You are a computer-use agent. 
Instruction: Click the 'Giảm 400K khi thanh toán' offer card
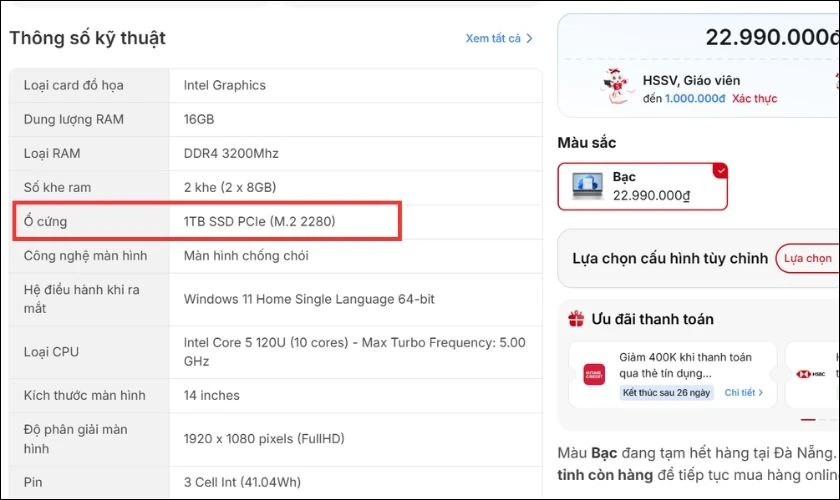point(672,375)
